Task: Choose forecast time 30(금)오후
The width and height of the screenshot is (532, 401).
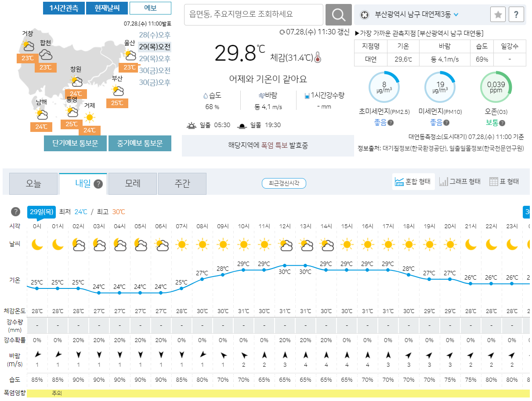Action: click(x=155, y=82)
